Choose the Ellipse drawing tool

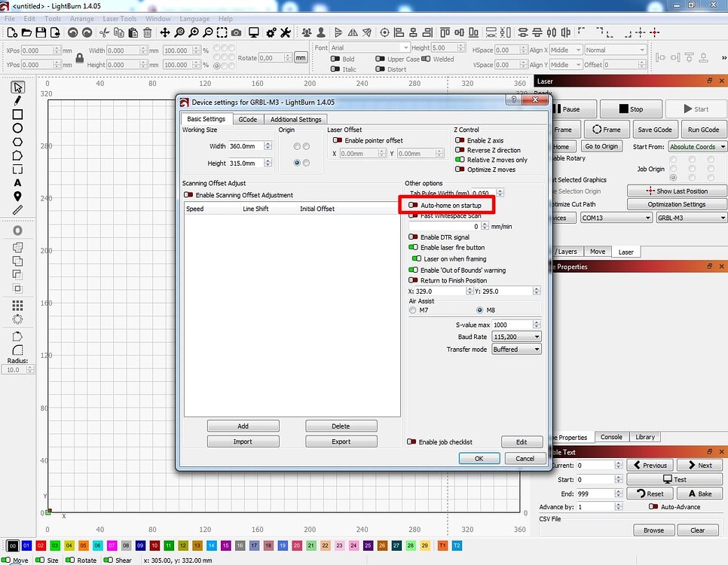point(19,127)
